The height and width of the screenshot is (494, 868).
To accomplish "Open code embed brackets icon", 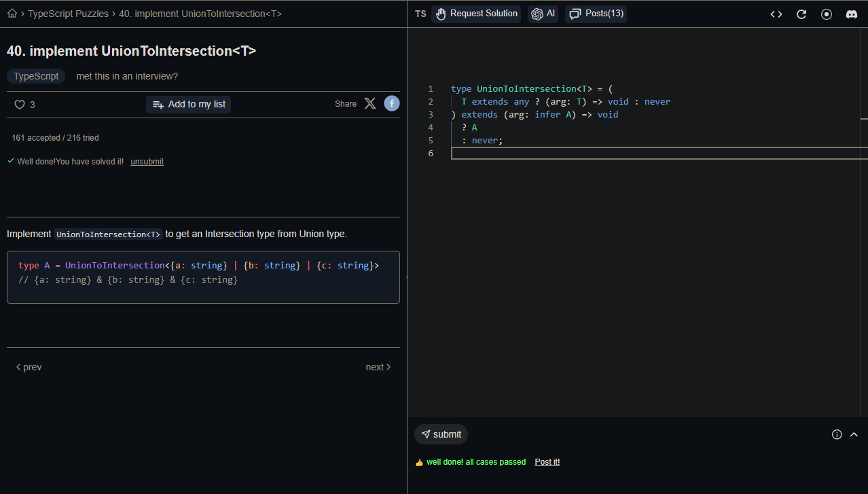I will (x=776, y=14).
